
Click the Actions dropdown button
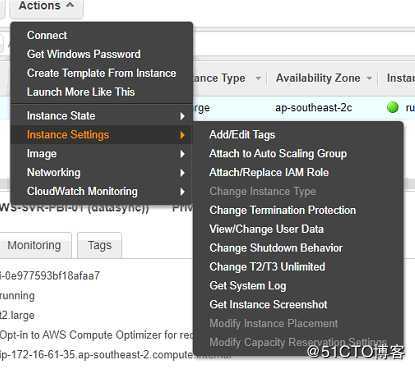click(46, 7)
